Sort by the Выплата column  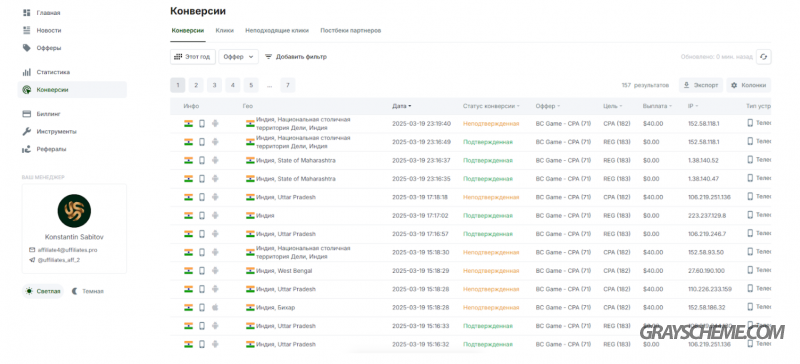coord(657,106)
